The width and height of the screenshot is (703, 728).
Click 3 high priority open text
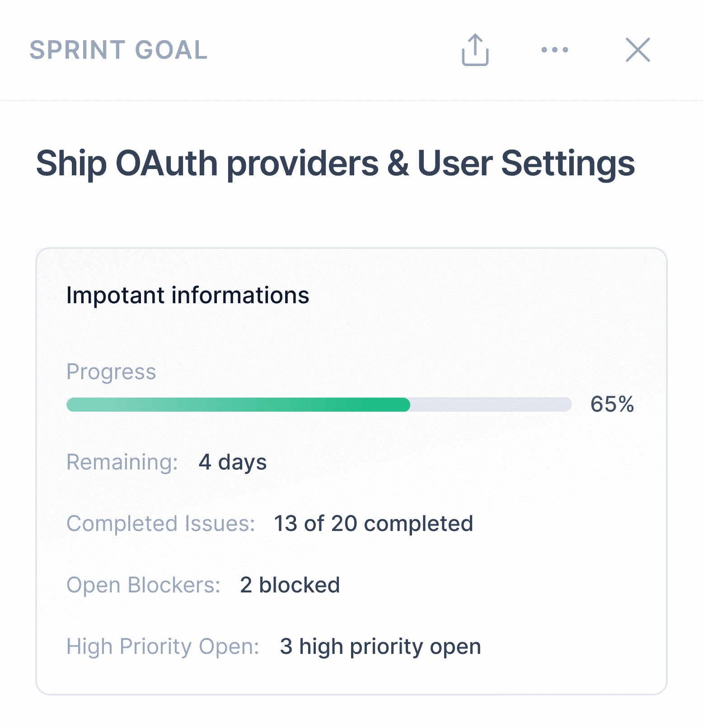point(380,646)
